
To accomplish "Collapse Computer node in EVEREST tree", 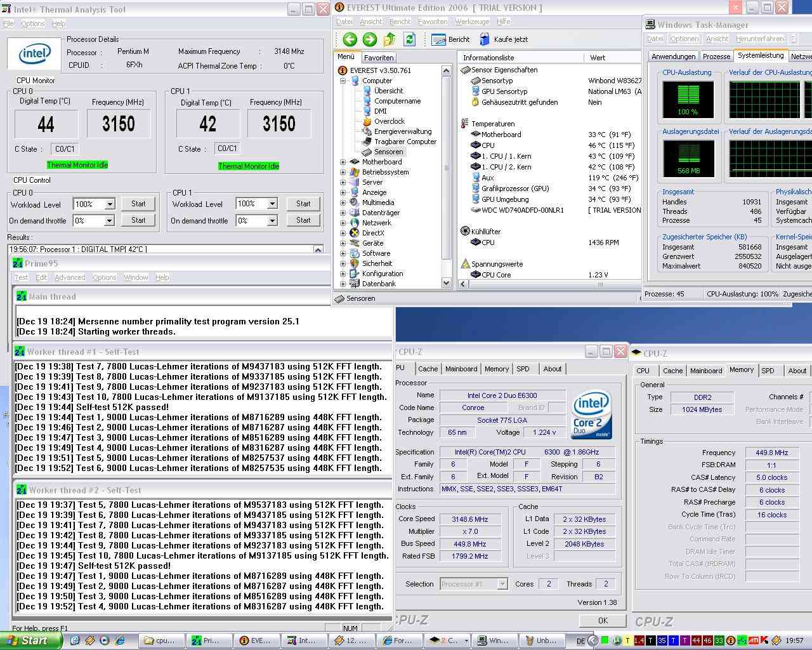I will click(x=343, y=81).
